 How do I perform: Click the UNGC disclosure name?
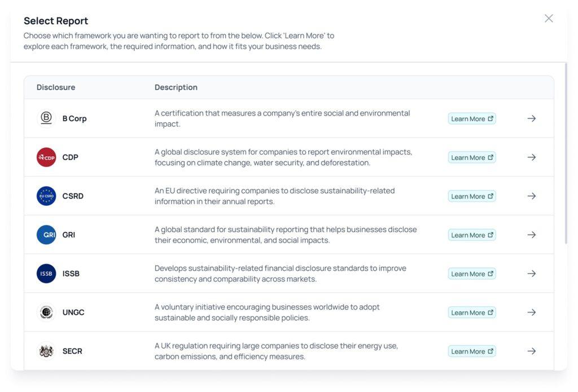(x=73, y=312)
